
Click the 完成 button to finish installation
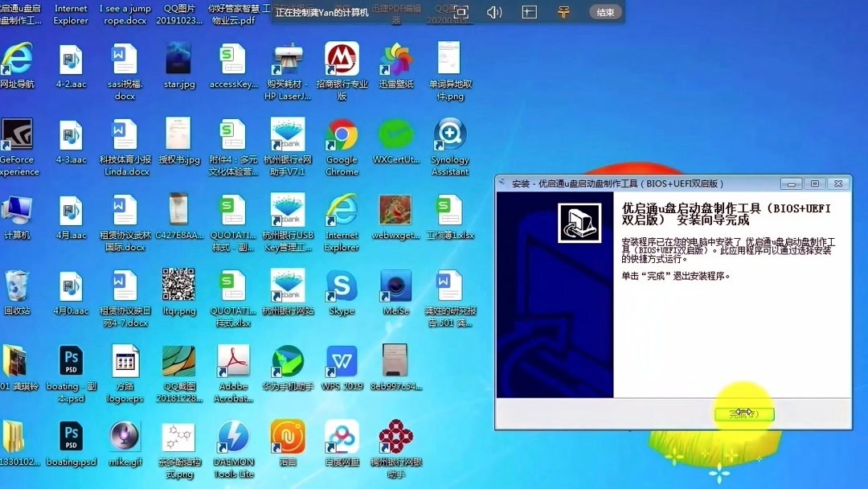(744, 413)
